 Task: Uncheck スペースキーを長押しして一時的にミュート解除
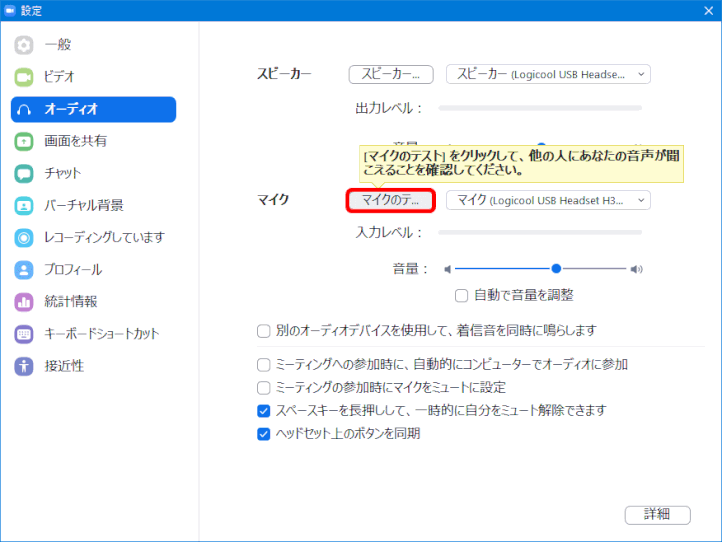click(x=263, y=411)
